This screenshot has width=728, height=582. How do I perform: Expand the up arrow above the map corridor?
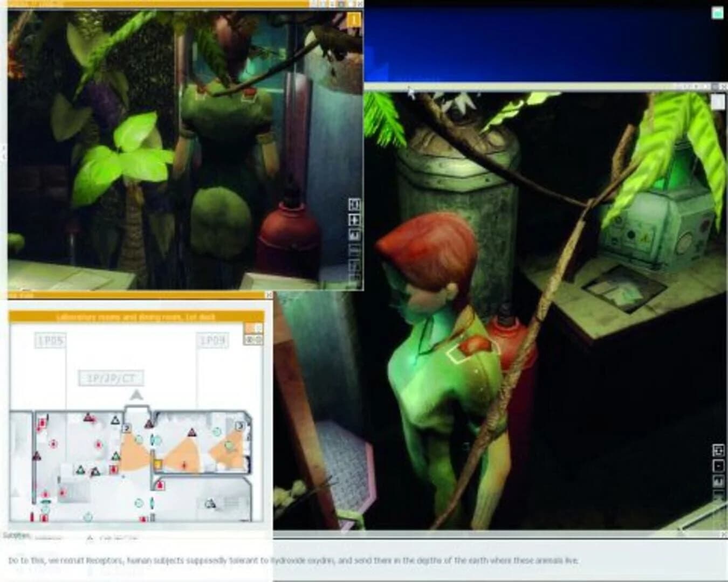click(x=136, y=395)
